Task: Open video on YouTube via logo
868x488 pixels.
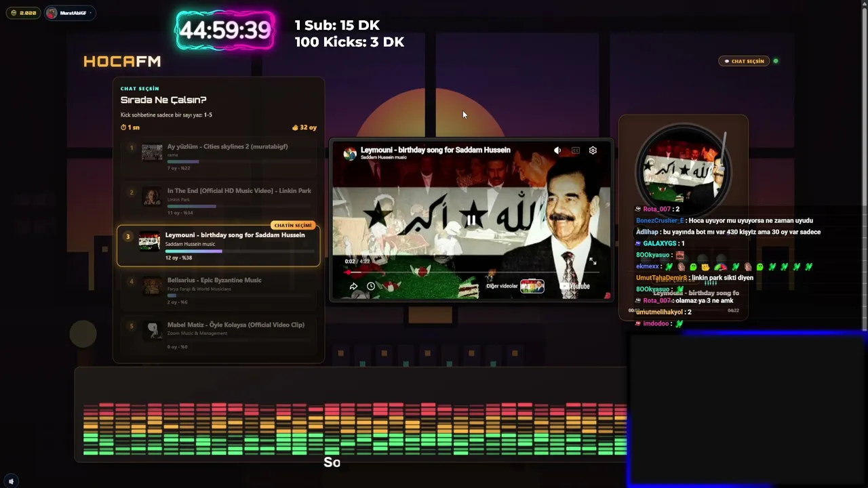Action: 574,286
